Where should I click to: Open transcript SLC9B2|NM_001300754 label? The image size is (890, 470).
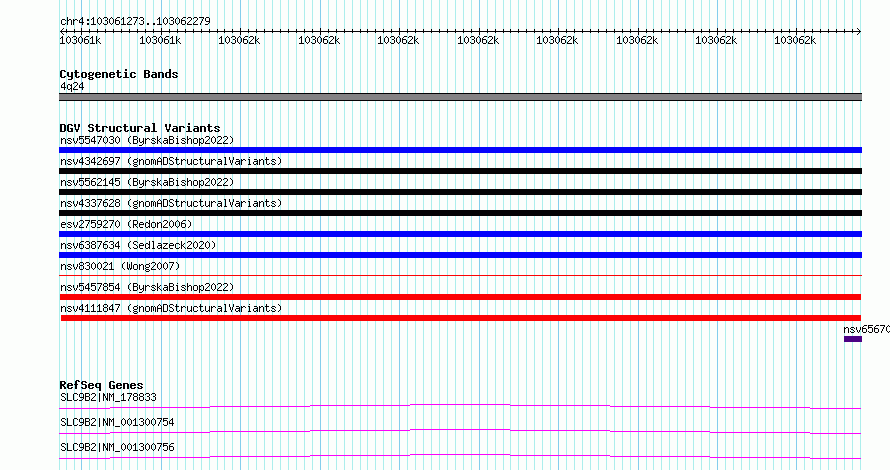tap(117, 422)
